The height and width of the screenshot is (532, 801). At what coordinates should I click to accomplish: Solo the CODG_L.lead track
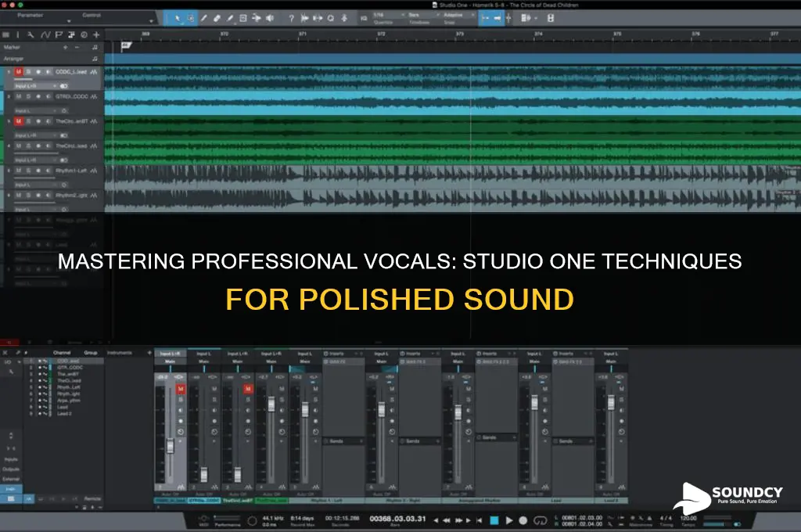(x=29, y=72)
